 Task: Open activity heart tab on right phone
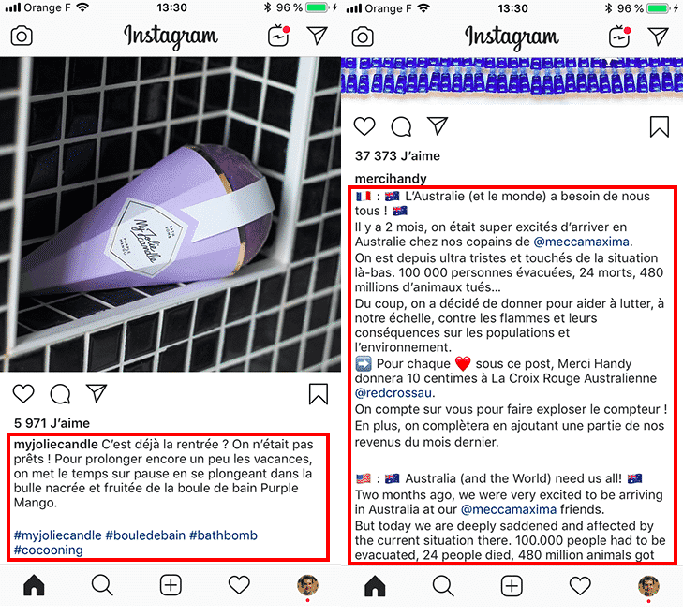[x=580, y=585]
